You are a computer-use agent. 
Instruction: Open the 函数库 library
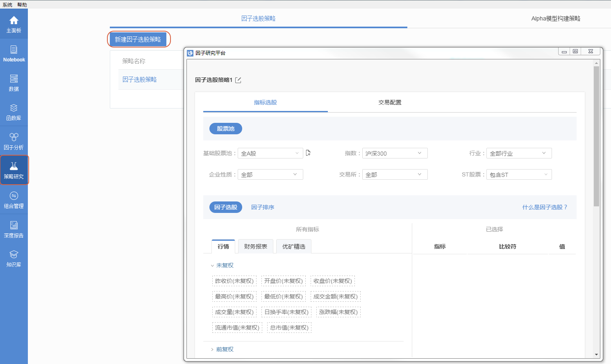click(x=14, y=111)
